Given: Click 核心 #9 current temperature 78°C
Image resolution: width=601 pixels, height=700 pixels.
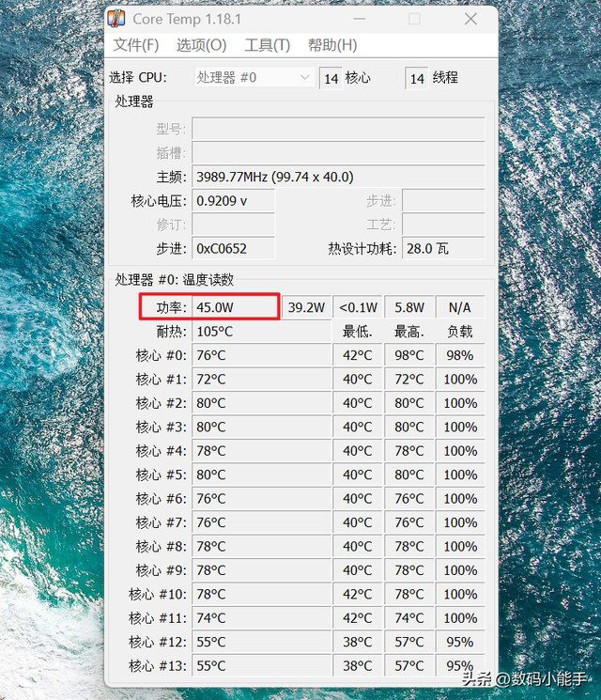Looking at the screenshot, I should [261, 570].
